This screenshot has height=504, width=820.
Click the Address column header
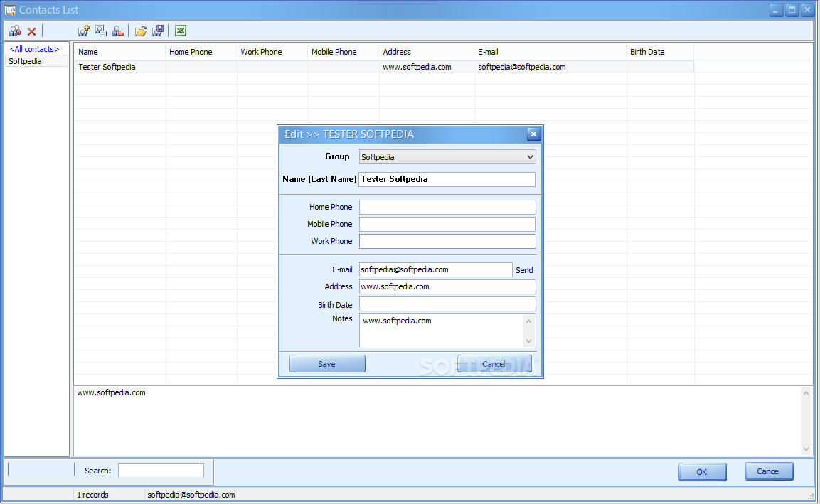[x=426, y=52]
